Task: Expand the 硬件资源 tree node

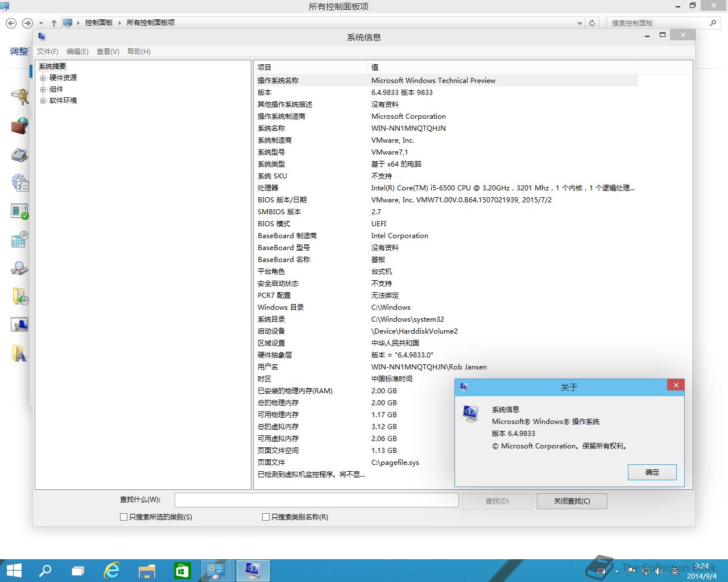Action: coord(43,78)
